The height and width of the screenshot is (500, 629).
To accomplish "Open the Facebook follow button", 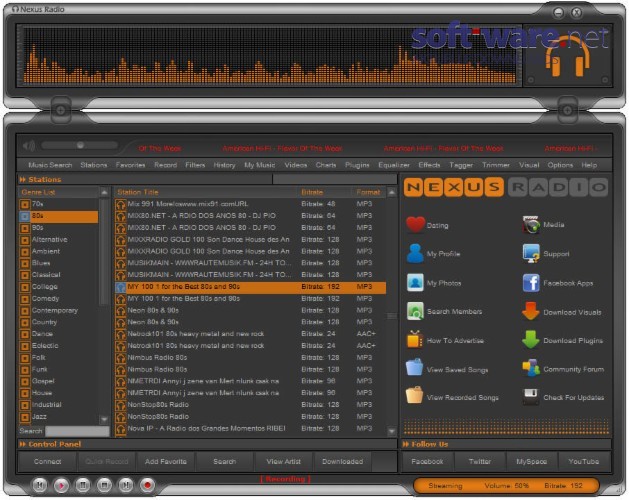I will click(427, 461).
